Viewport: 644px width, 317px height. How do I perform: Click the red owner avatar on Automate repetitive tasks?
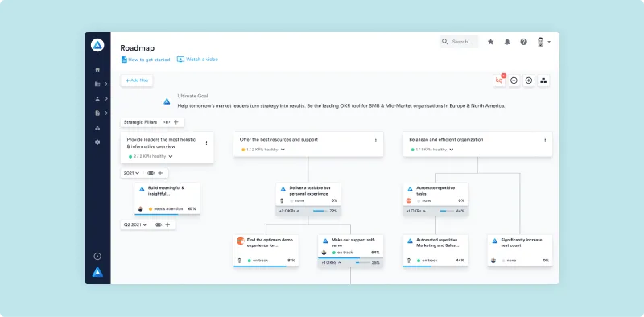tap(409, 201)
